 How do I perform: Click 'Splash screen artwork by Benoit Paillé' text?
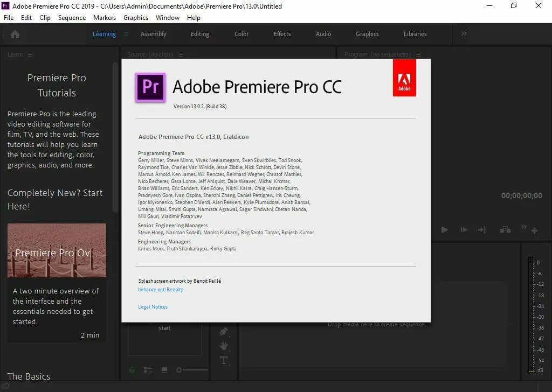[x=180, y=281]
